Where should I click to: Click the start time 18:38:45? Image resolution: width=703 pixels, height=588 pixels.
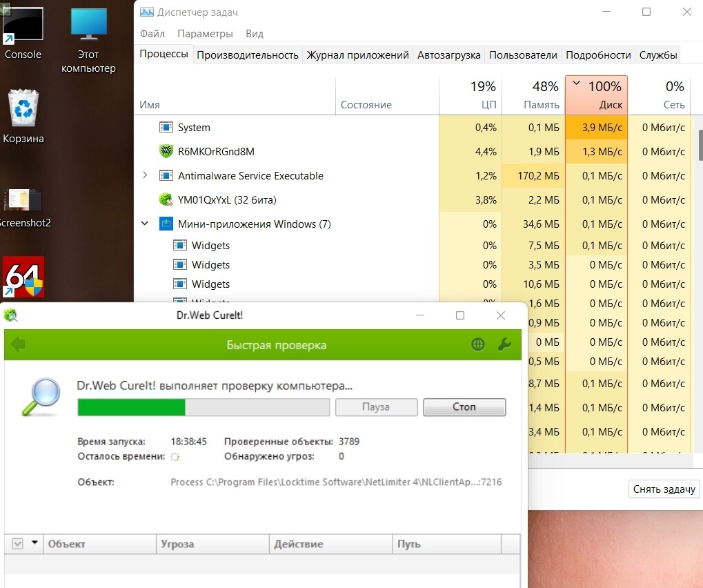[188, 441]
